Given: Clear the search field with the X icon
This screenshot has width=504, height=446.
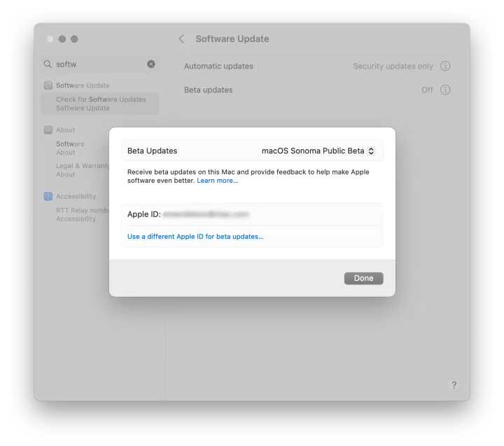Looking at the screenshot, I should (151, 64).
